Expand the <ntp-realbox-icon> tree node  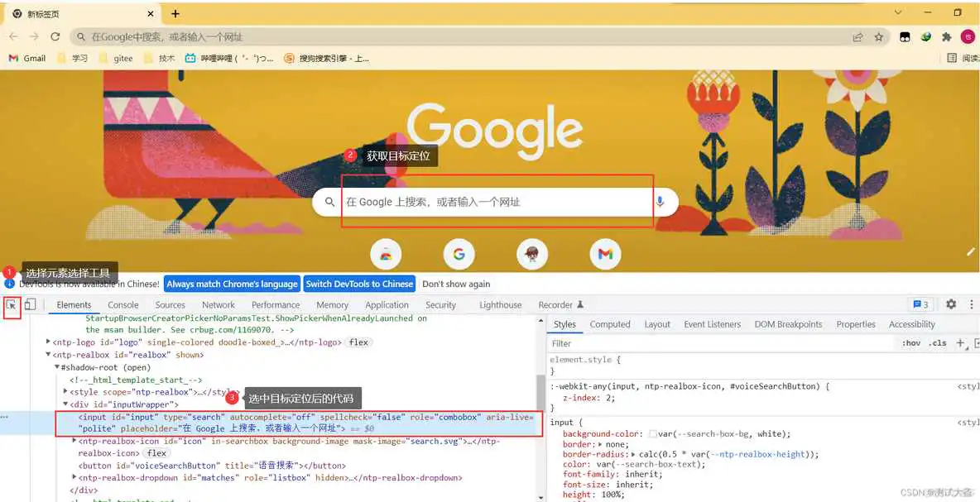pos(74,441)
